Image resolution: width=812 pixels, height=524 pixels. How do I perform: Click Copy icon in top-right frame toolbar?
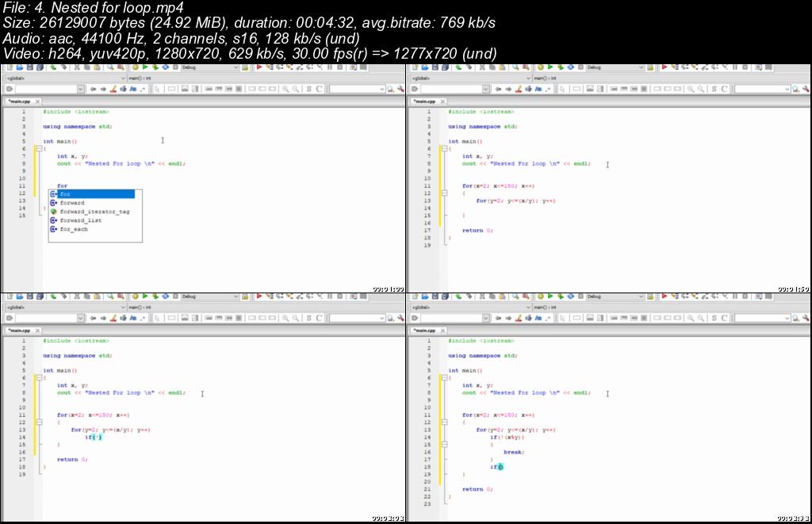[x=492, y=67]
